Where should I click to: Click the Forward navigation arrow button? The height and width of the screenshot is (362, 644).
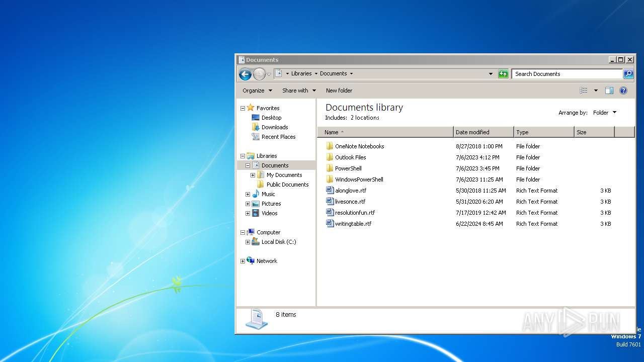(x=259, y=74)
